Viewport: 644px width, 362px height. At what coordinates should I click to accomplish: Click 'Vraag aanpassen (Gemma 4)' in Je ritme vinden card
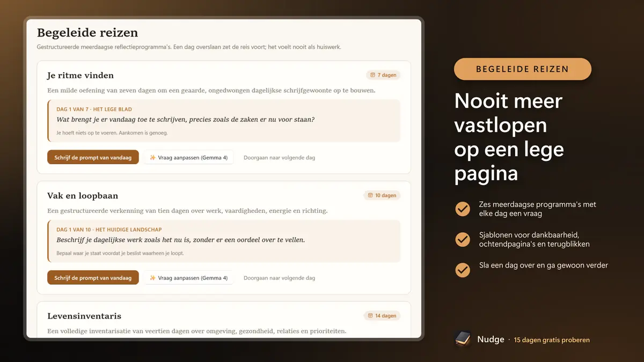coord(188,158)
